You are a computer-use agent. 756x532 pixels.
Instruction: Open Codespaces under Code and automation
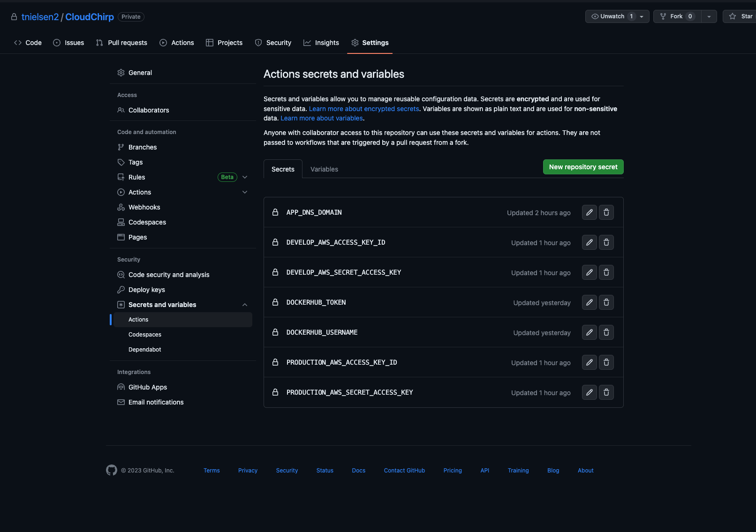pos(183,222)
